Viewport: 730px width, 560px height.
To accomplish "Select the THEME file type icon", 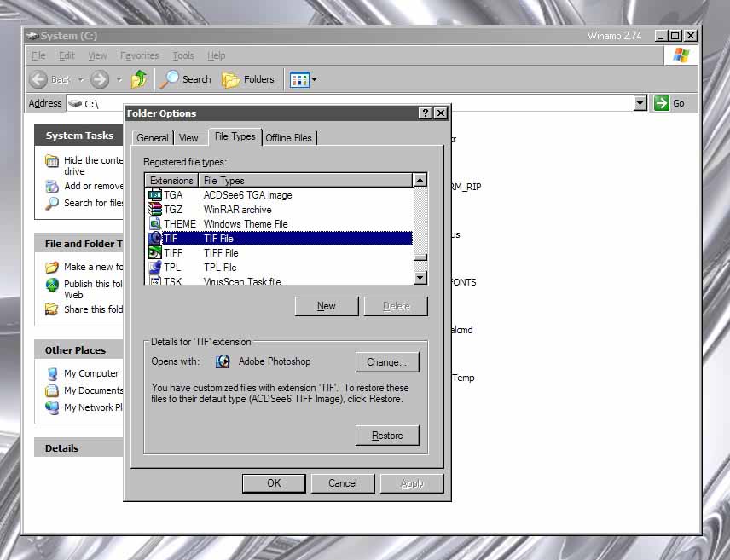I will point(154,223).
